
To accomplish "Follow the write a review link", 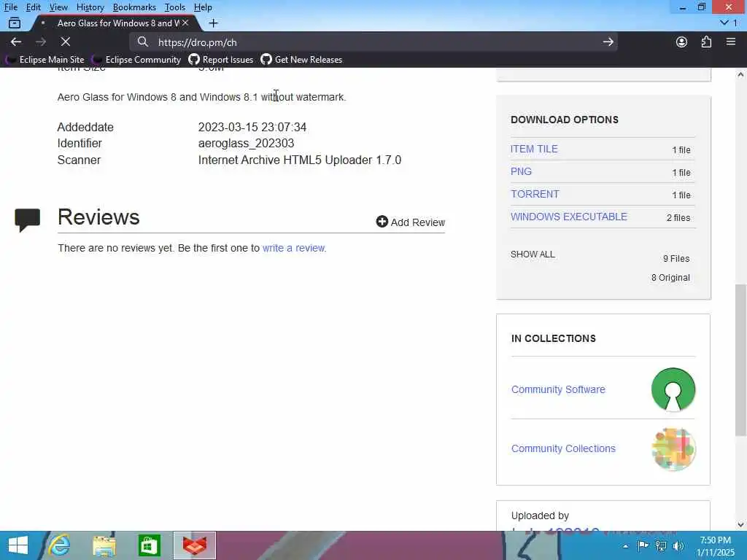I will [x=293, y=248].
